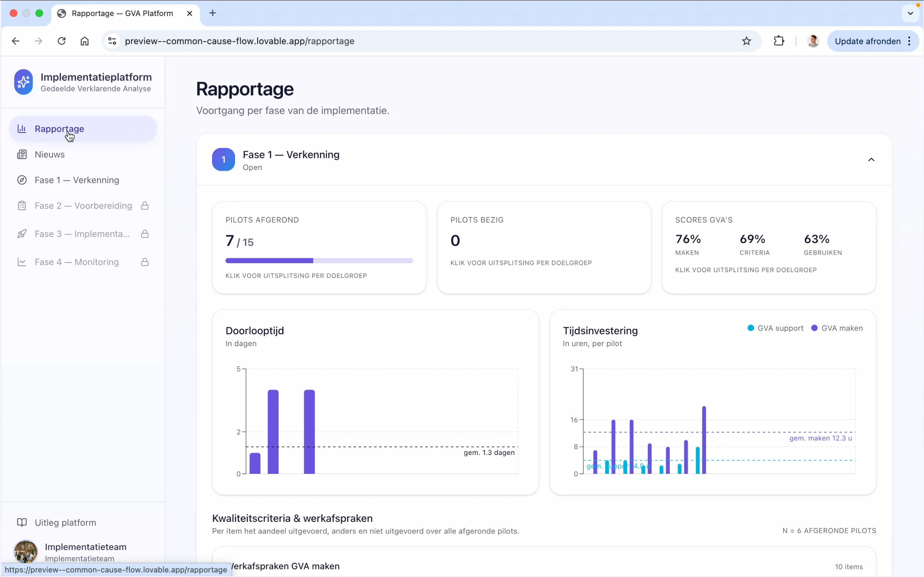Viewport: 924px width, 577px height.
Task: Click the Tijdsinvestering chart title
Action: pyautogui.click(x=600, y=330)
